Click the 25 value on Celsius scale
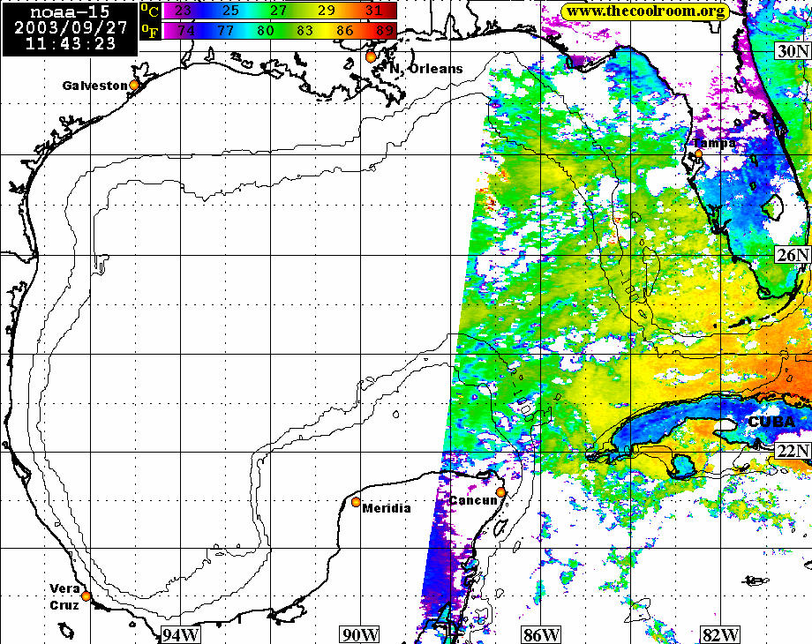 [x=231, y=11]
